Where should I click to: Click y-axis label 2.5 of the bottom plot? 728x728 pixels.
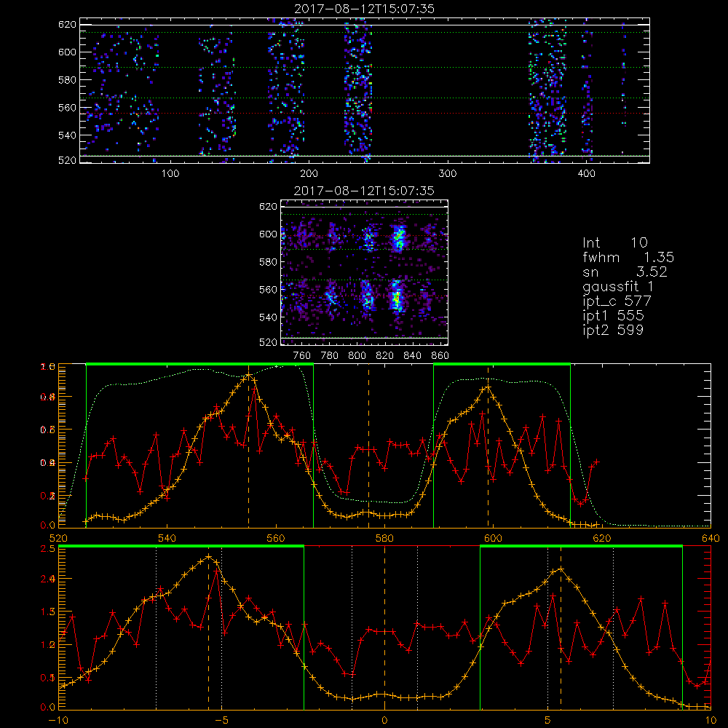[49, 549]
